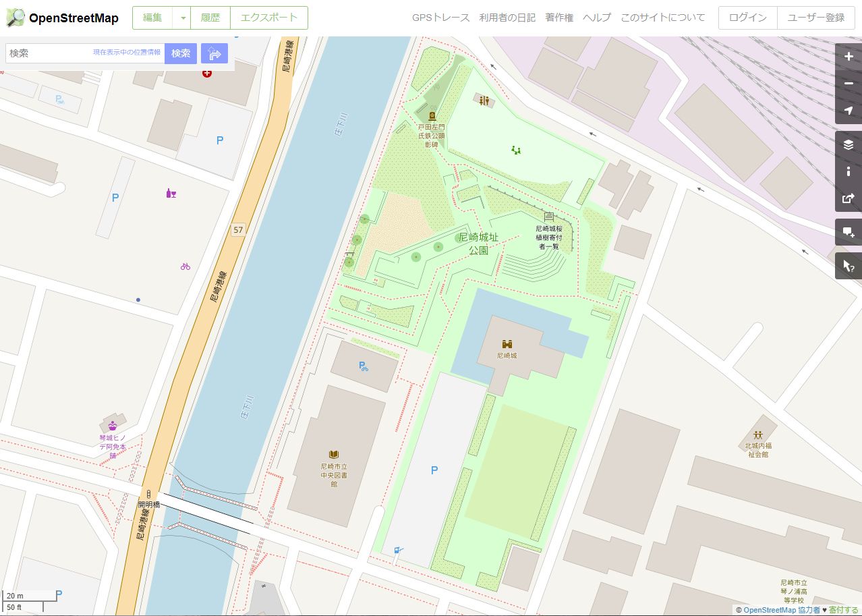Open the map key info icon
The height and width of the screenshot is (616, 862).
pyautogui.click(x=849, y=171)
